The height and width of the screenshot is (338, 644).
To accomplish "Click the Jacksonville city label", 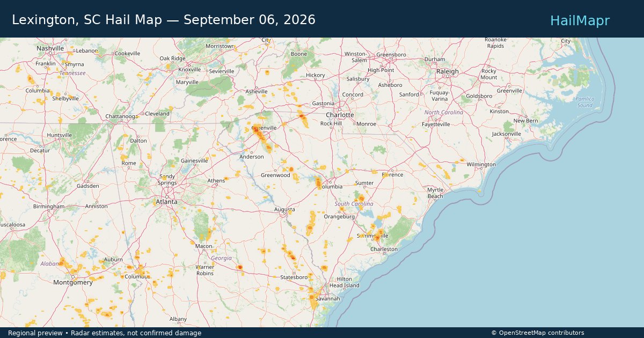I will click(x=506, y=134).
